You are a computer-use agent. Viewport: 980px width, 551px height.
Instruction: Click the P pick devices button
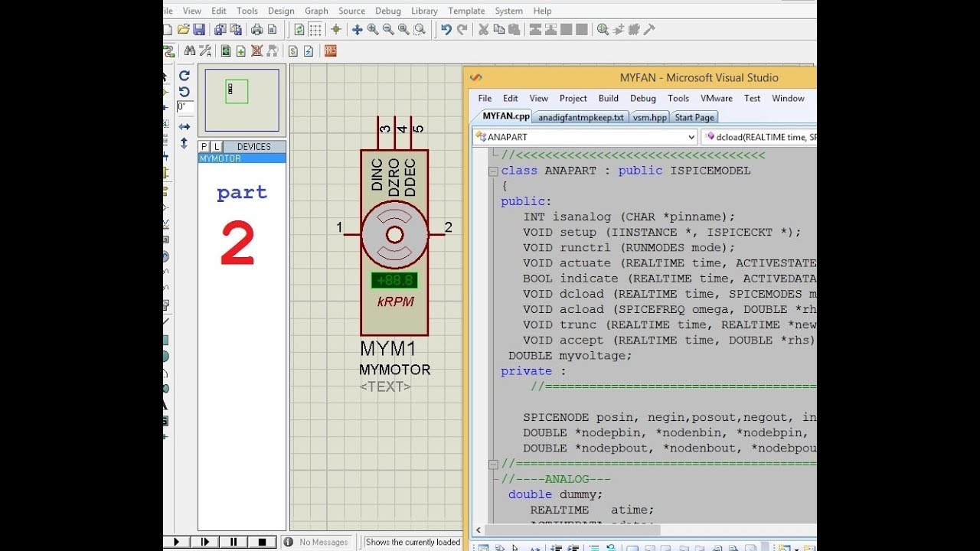click(204, 146)
